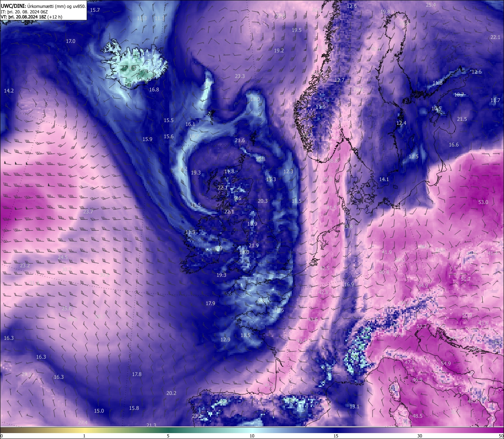Image resolution: width=504 pixels, height=439 pixels.
Task: Click the 21.6 value north of Scotland coast
Action: tap(240, 141)
